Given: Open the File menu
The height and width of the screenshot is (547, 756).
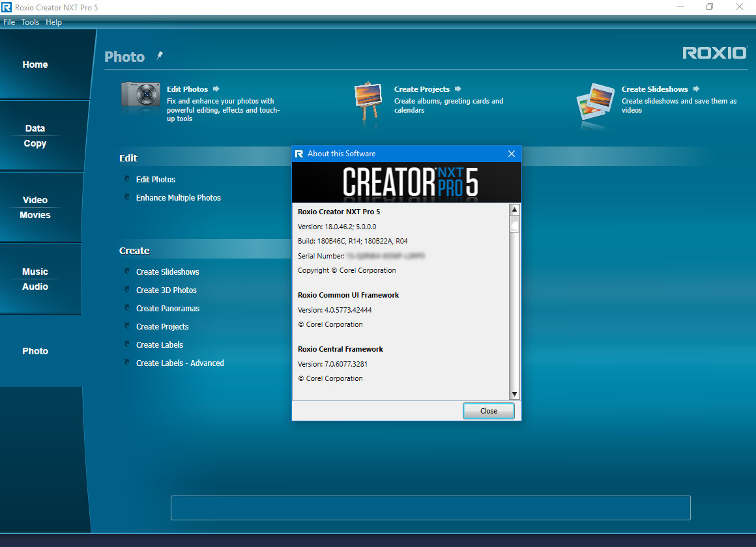Looking at the screenshot, I should point(9,21).
